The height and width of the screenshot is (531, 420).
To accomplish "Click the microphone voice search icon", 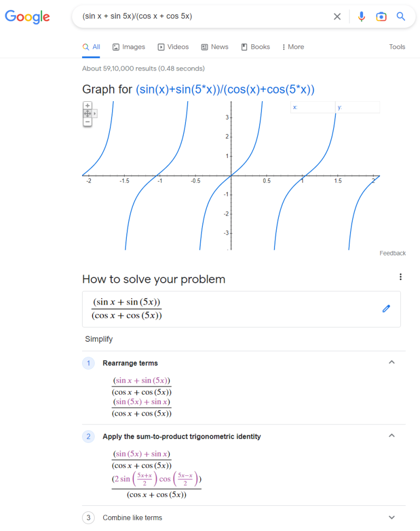I will pyautogui.click(x=361, y=16).
